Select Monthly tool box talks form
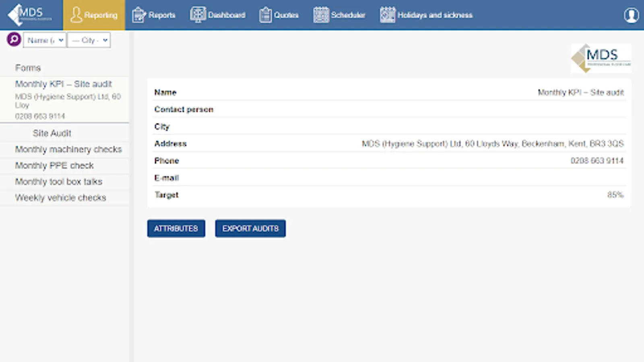The image size is (644, 362). pos(64,182)
